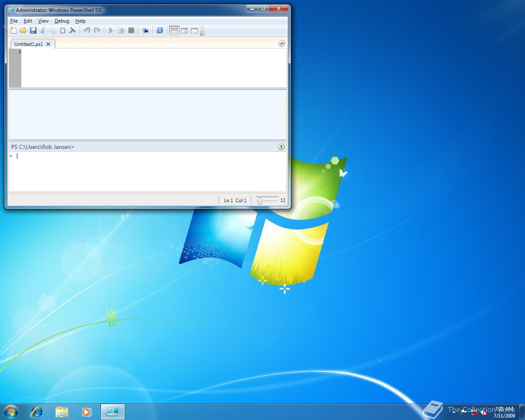Open the PowerShell ISE window system menu icon
Image resolution: width=525 pixels, height=420 pixels.
pyautogui.click(x=11, y=10)
